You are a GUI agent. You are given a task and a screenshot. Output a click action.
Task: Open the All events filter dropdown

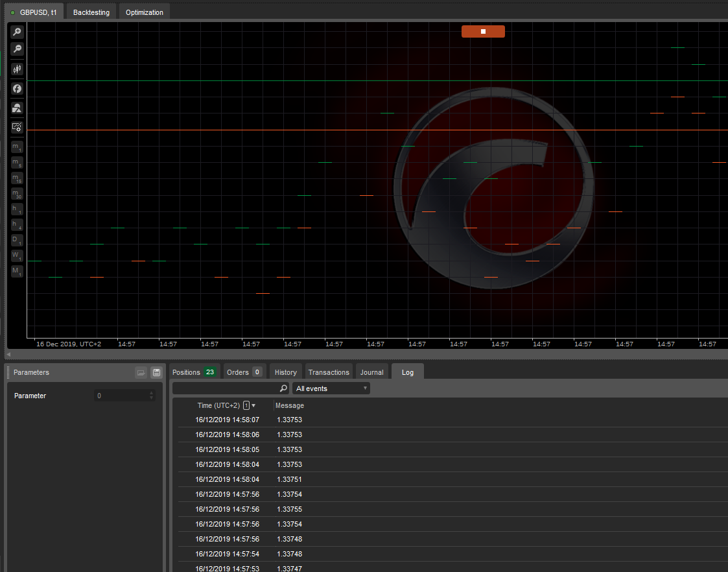click(331, 388)
